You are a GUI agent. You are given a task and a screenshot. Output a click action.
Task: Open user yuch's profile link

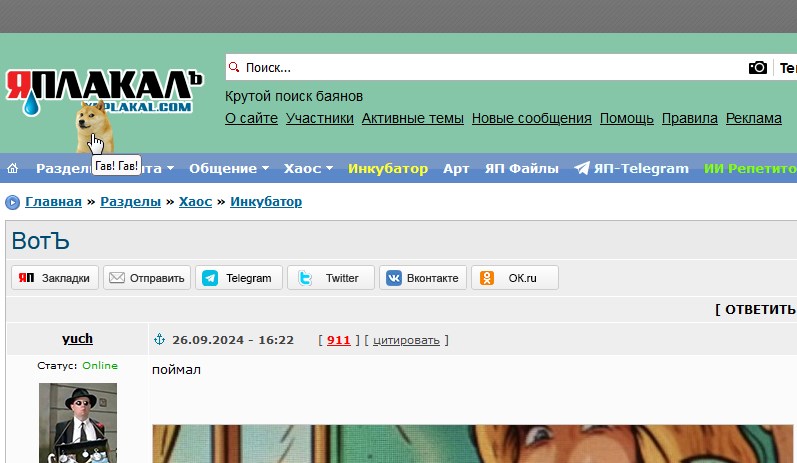pyautogui.click(x=77, y=339)
